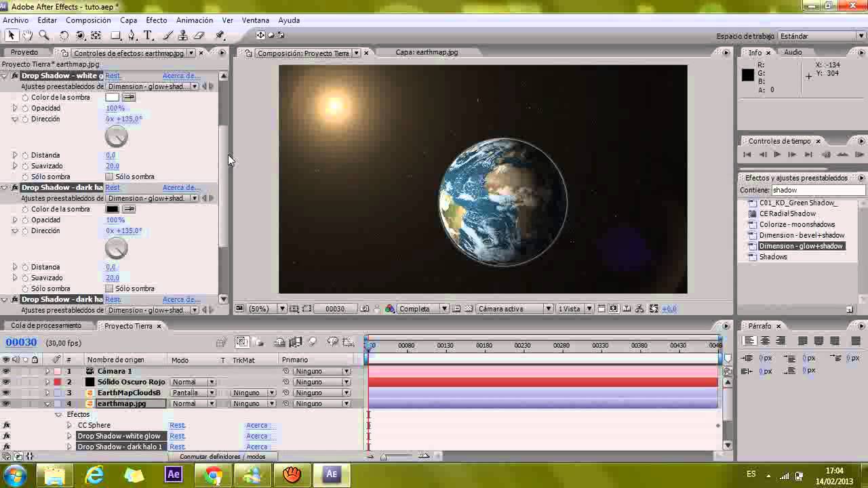Click Rest. link for CC Sphere

point(178,425)
